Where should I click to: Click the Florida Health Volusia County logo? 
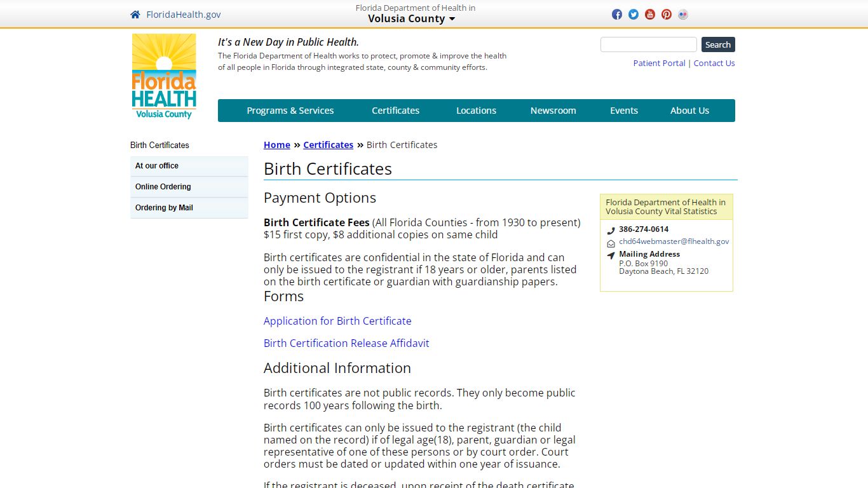click(x=164, y=76)
